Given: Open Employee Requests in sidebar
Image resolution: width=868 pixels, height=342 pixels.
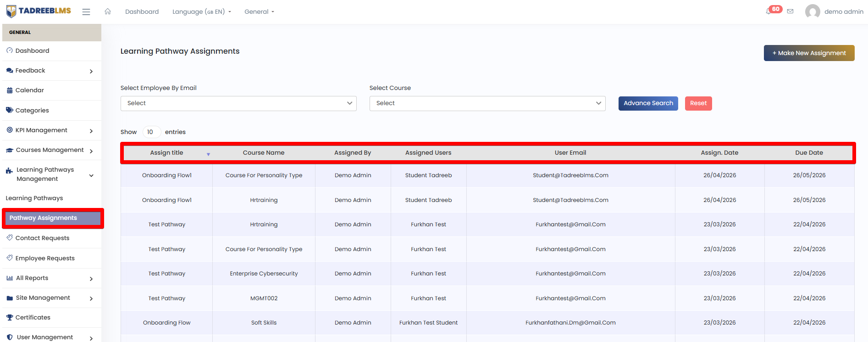Looking at the screenshot, I should [x=45, y=258].
